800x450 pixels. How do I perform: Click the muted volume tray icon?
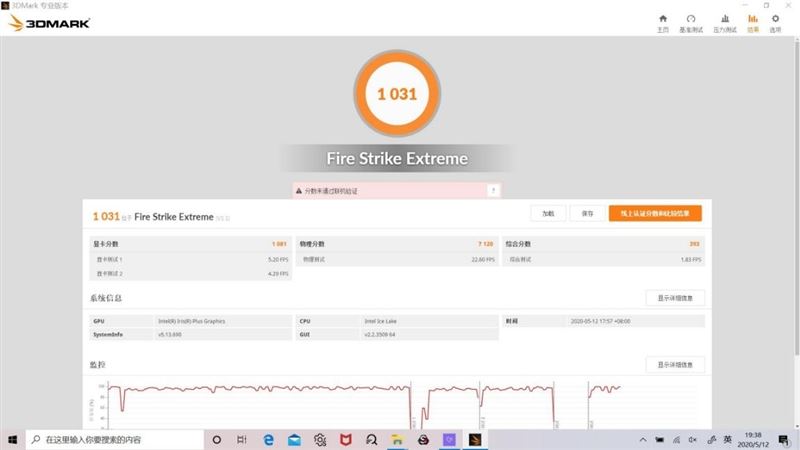(693, 439)
